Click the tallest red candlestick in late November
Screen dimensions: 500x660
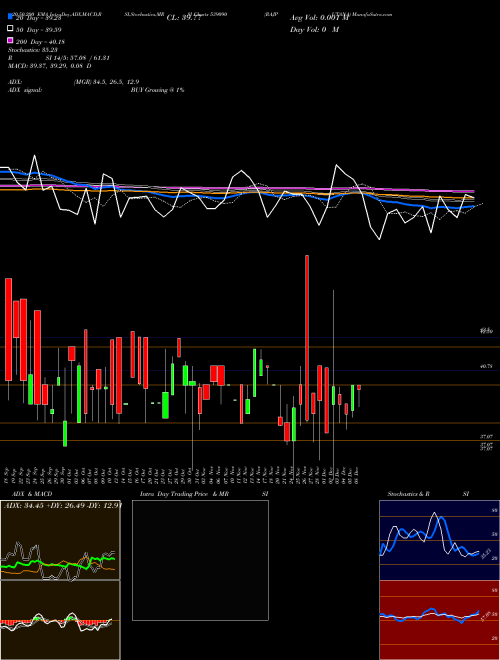[x=307, y=338]
